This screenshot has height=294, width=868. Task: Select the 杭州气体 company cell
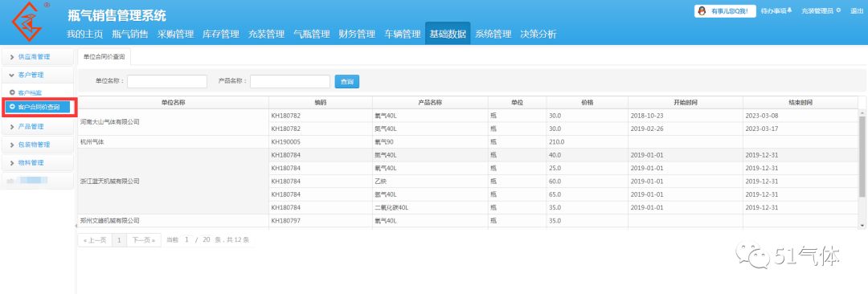[x=173, y=141]
